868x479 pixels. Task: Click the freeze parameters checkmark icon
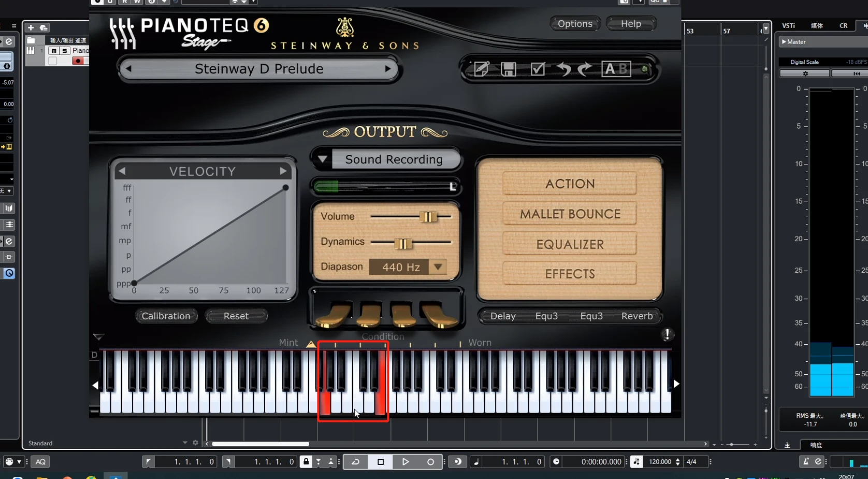(x=538, y=68)
